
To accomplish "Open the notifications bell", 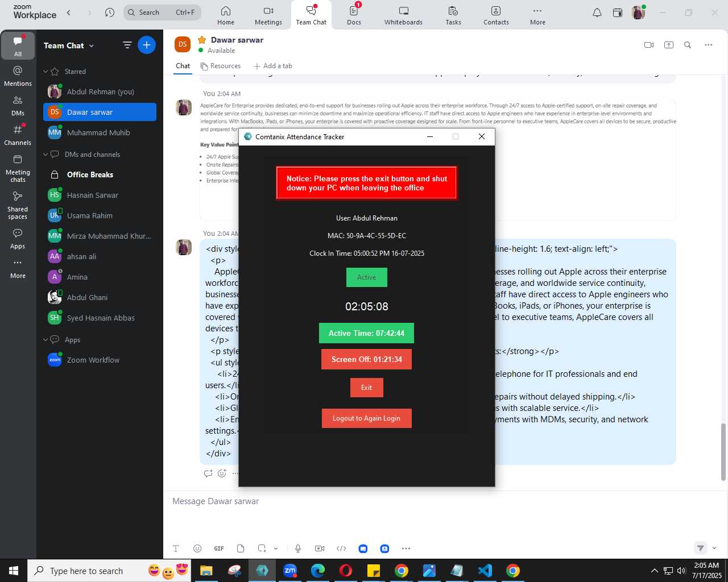I will (x=597, y=13).
